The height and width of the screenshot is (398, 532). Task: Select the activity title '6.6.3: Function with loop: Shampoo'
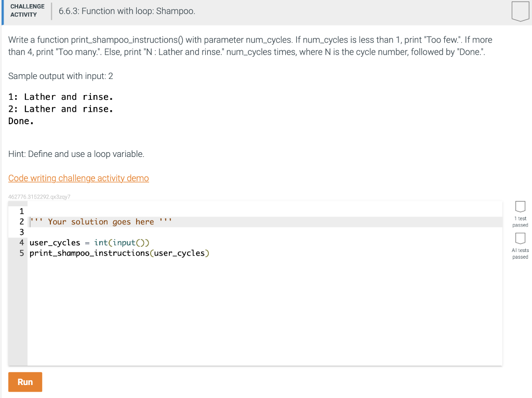click(127, 10)
